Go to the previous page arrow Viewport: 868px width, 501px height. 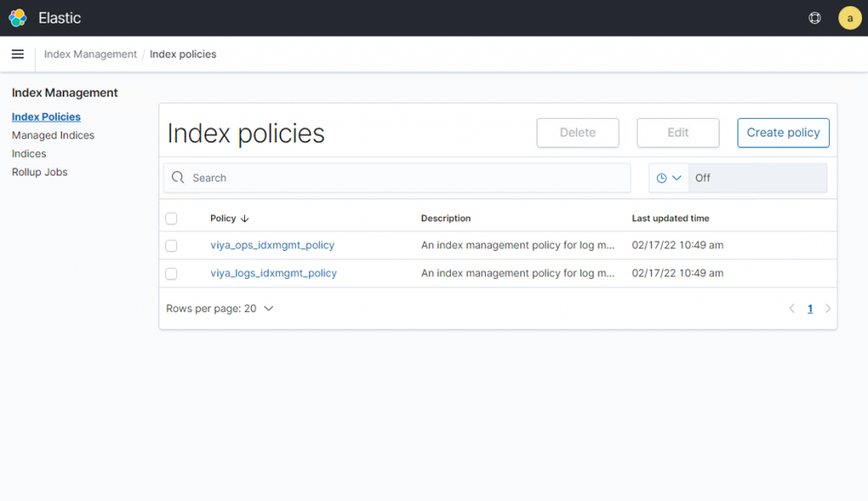[x=792, y=308]
